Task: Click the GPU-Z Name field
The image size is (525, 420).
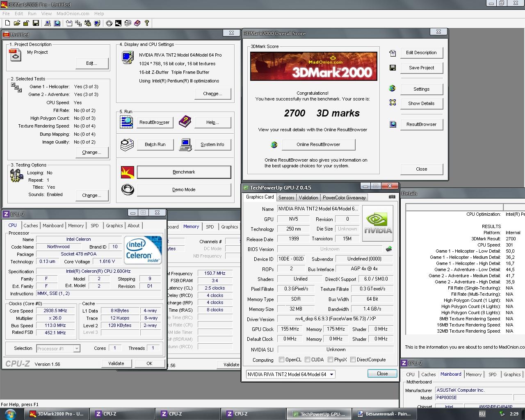Action: coord(318,209)
